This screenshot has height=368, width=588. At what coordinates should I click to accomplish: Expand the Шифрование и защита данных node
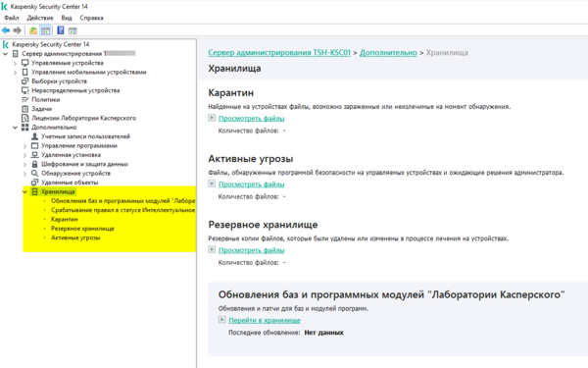[25, 164]
